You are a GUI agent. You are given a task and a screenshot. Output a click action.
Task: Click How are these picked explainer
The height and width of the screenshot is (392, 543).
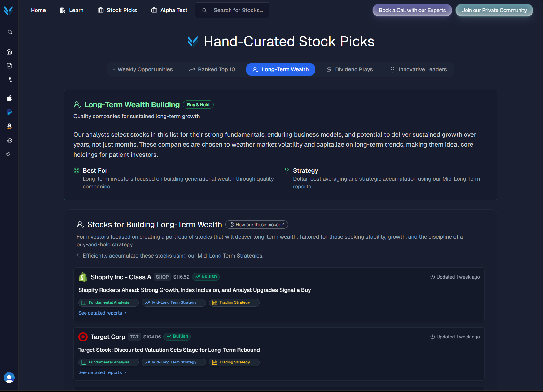(x=256, y=224)
